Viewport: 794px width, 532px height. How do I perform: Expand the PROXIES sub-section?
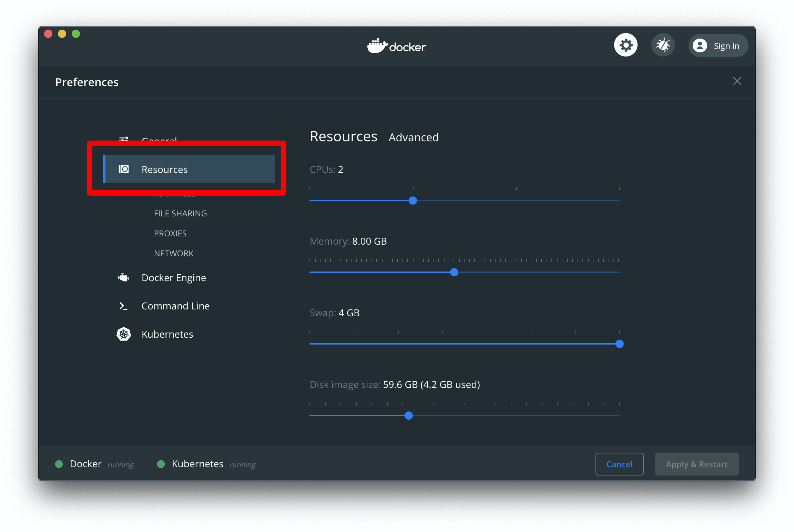click(169, 232)
